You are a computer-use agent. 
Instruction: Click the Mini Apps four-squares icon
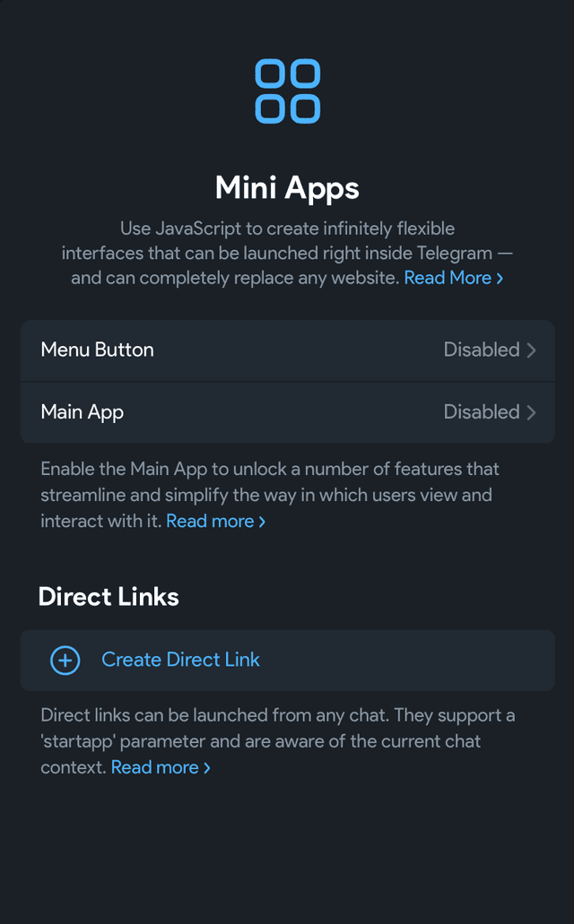pos(287,91)
